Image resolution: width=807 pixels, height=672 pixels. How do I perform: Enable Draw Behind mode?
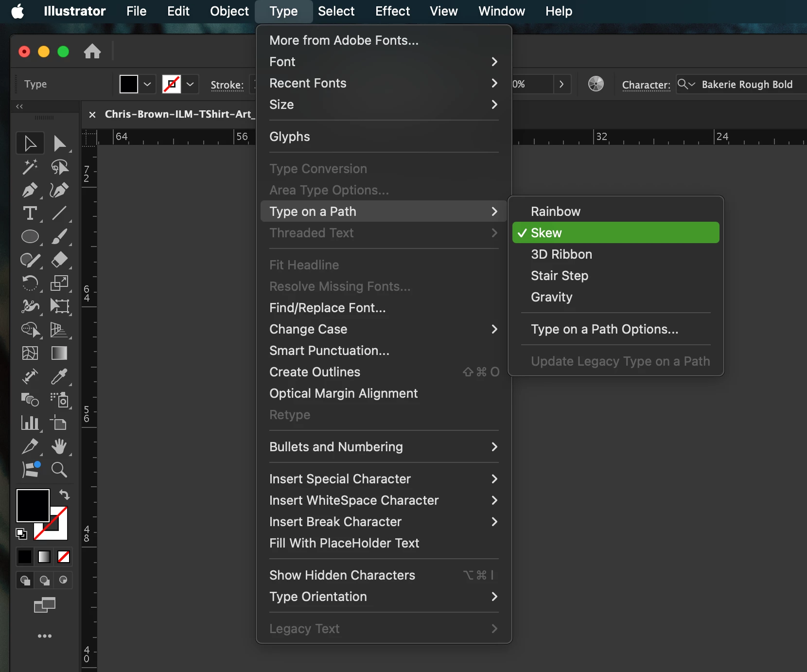pyautogui.click(x=44, y=580)
